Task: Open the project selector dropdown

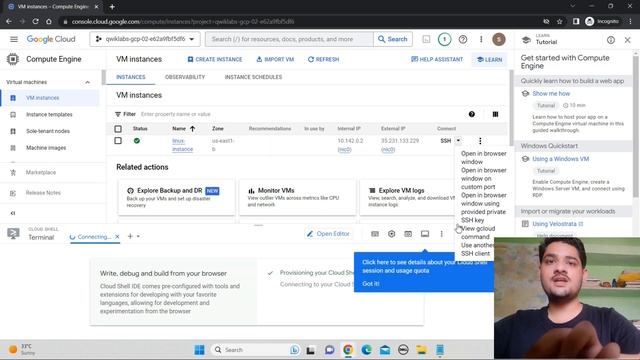Action: coord(145,39)
